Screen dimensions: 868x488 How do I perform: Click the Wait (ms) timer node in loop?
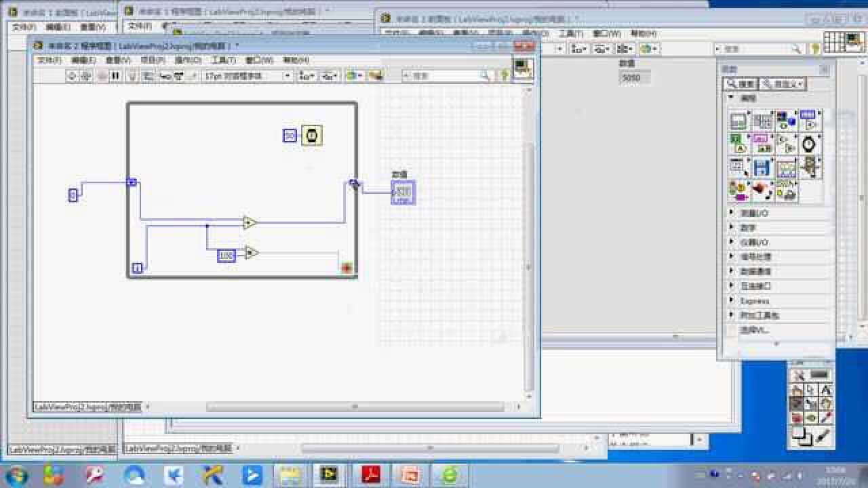coord(311,136)
